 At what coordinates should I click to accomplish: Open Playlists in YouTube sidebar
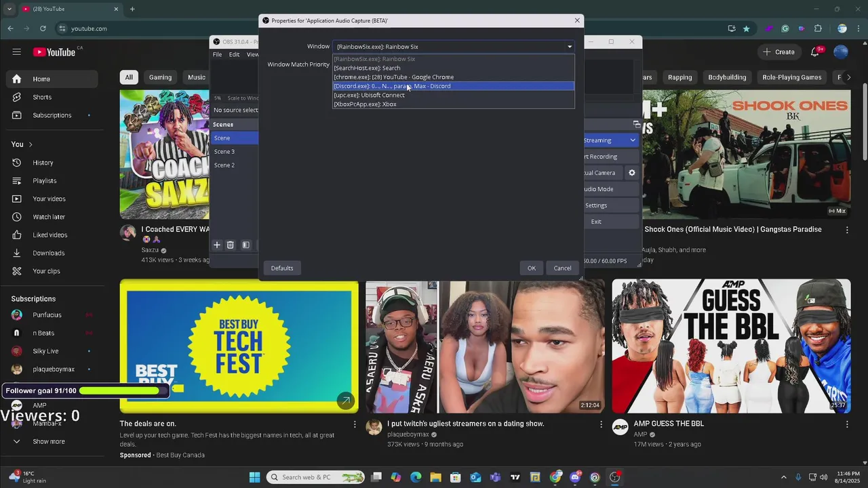tap(52, 181)
